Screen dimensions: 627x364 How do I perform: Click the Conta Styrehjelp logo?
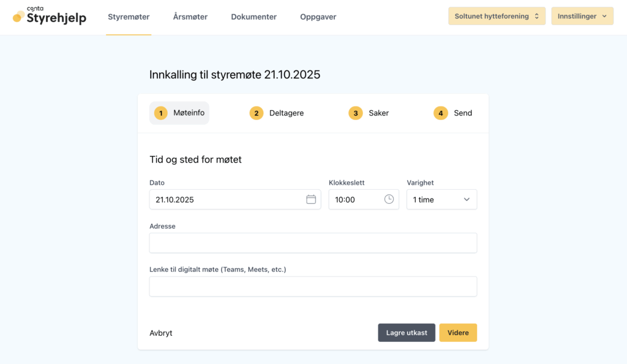(50, 17)
